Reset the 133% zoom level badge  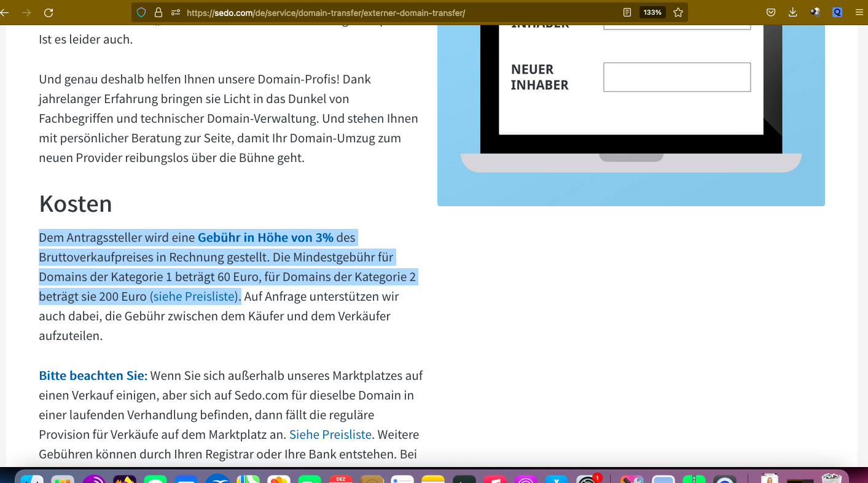[652, 12]
